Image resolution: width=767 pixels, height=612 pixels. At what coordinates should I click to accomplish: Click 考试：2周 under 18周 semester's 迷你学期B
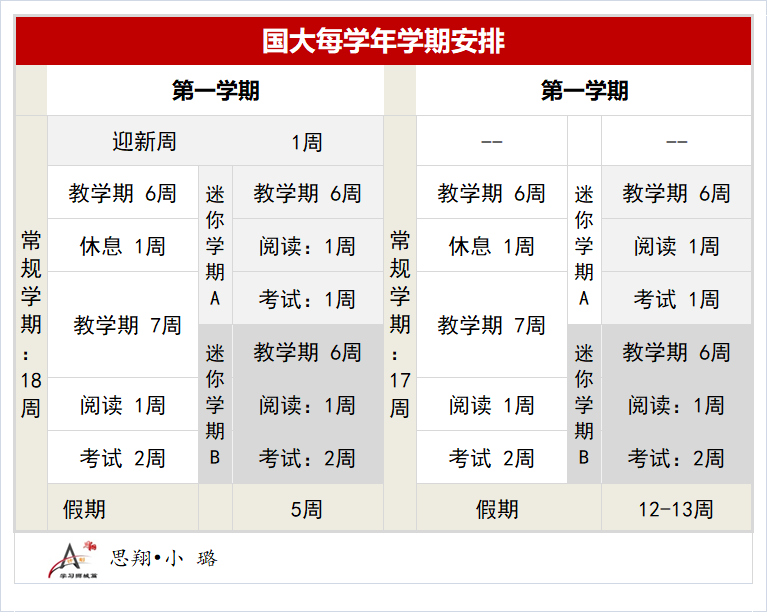click(x=307, y=458)
